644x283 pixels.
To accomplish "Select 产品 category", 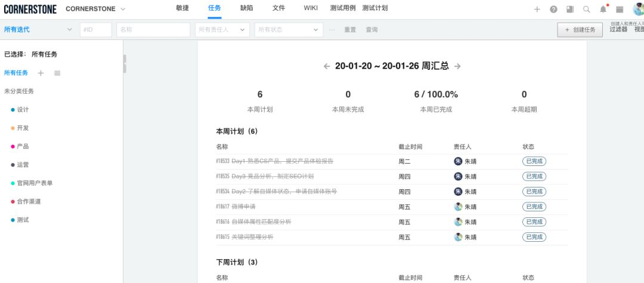I will [23, 146].
